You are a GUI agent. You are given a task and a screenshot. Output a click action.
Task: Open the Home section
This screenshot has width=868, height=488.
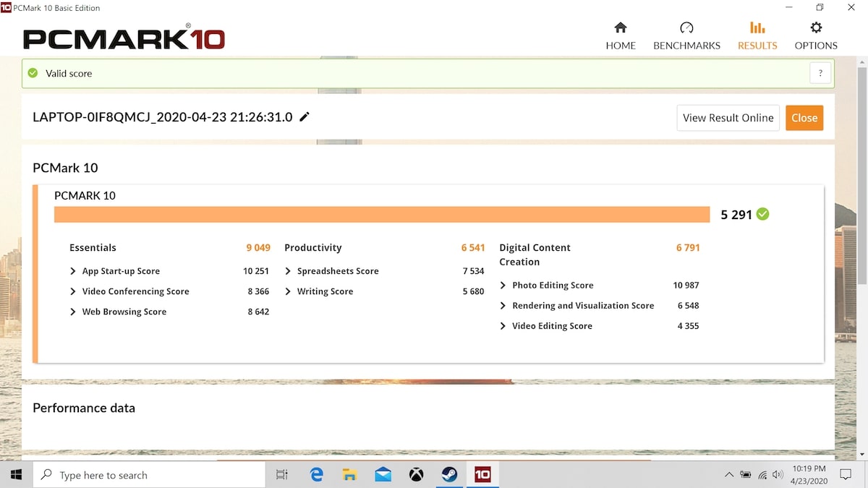point(621,36)
